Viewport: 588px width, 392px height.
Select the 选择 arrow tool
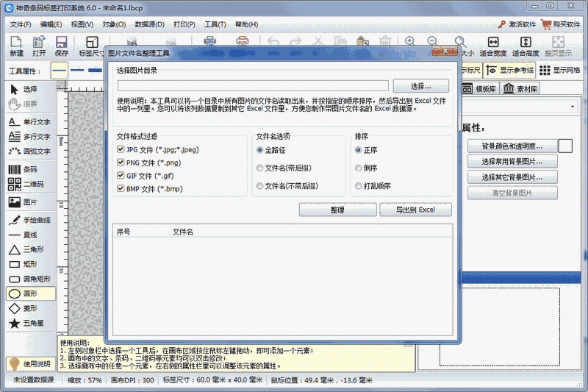pos(31,89)
